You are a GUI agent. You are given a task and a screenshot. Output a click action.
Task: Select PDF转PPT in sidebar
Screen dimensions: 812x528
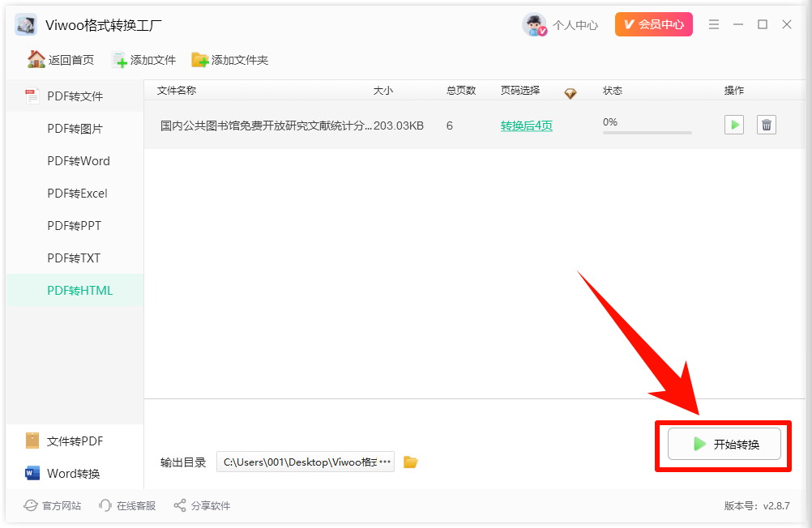coord(75,226)
